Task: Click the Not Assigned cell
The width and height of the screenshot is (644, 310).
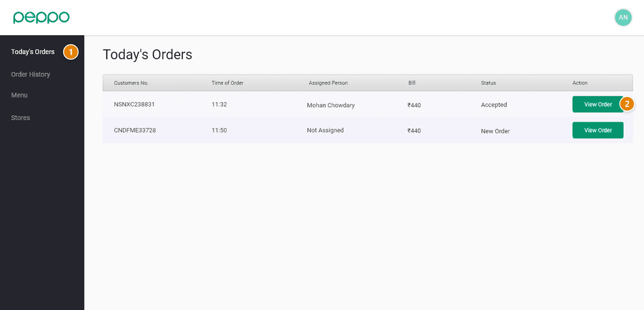Action: [325, 130]
